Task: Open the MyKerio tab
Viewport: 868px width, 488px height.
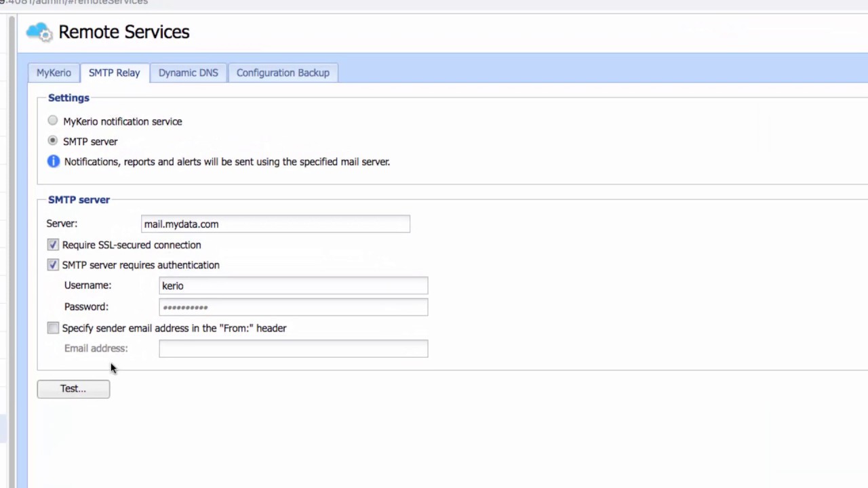Action: [x=54, y=73]
